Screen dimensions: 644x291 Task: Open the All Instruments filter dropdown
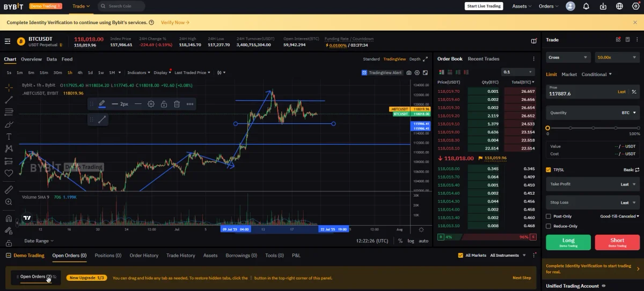[x=508, y=256]
